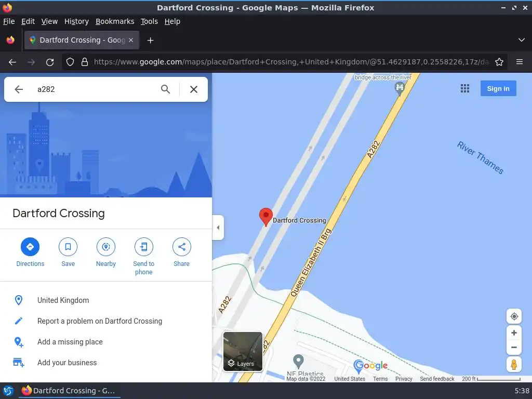The width and height of the screenshot is (532, 399).
Task: Open the History menu
Action: (77, 21)
